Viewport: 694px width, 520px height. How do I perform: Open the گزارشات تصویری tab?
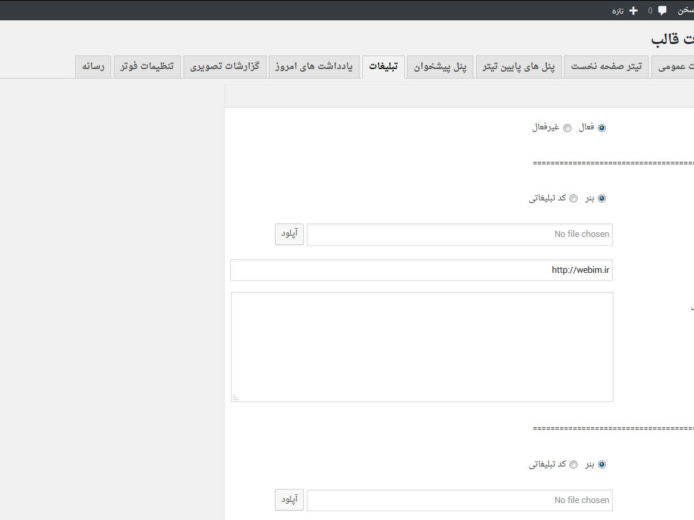[225, 67]
